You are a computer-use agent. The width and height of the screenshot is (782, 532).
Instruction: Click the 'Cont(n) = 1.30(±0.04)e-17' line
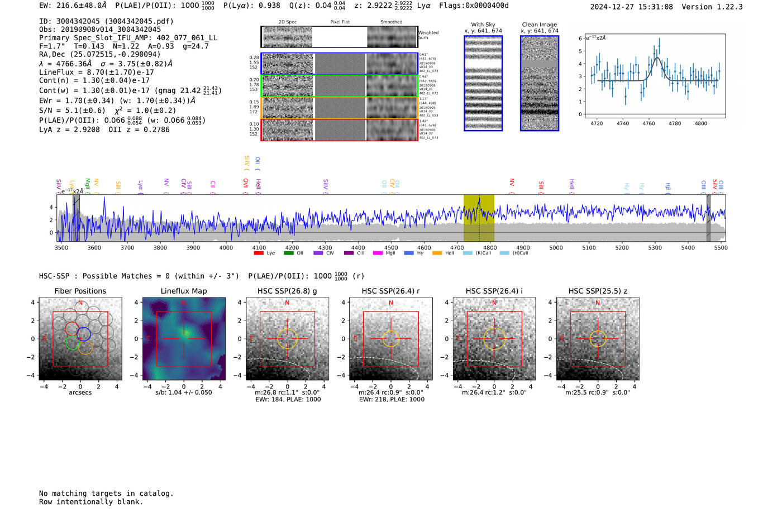(x=94, y=80)
